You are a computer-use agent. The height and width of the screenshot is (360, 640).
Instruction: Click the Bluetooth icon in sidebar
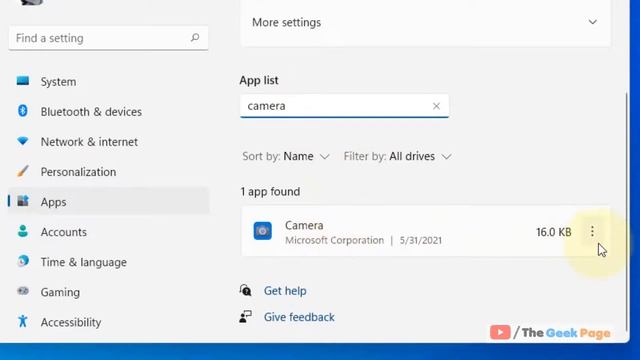pyautogui.click(x=23, y=111)
